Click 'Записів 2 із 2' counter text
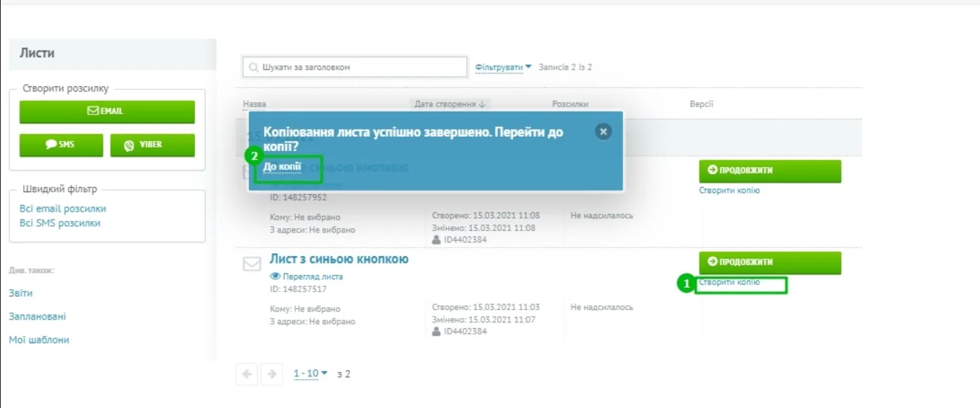This screenshot has height=408, width=980. (565, 67)
